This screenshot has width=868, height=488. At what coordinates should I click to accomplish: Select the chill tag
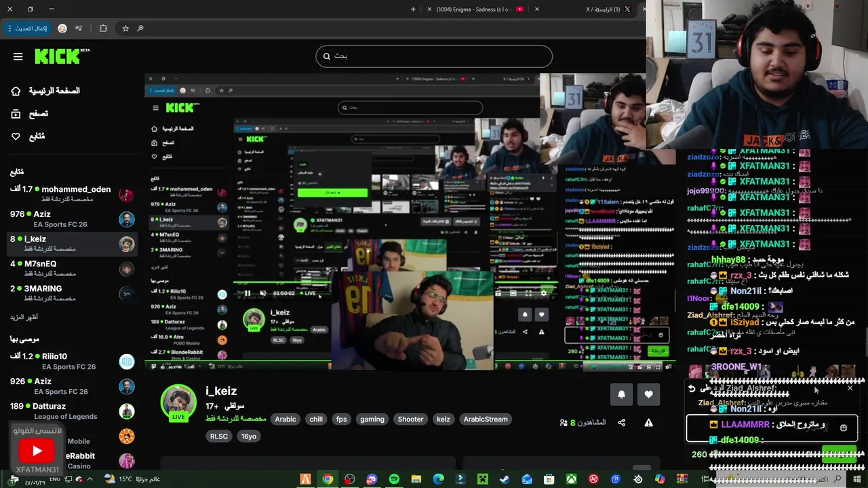pos(316,420)
